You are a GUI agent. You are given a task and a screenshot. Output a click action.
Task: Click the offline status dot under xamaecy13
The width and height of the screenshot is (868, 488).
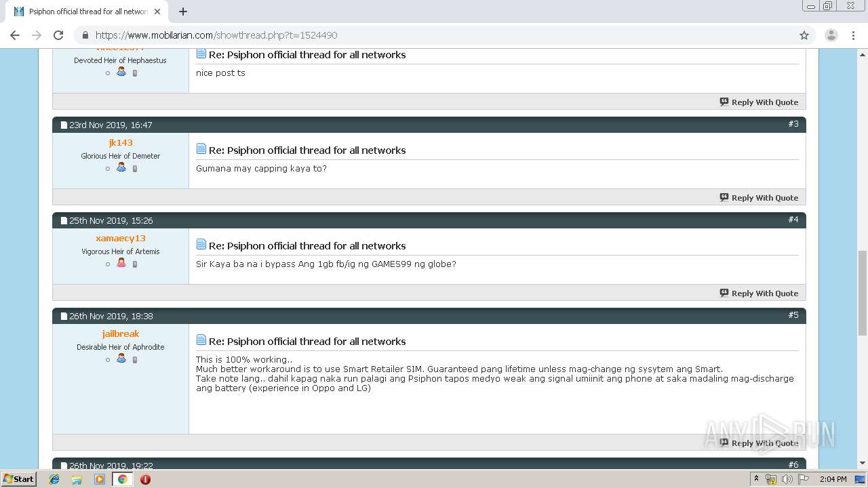point(108,264)
